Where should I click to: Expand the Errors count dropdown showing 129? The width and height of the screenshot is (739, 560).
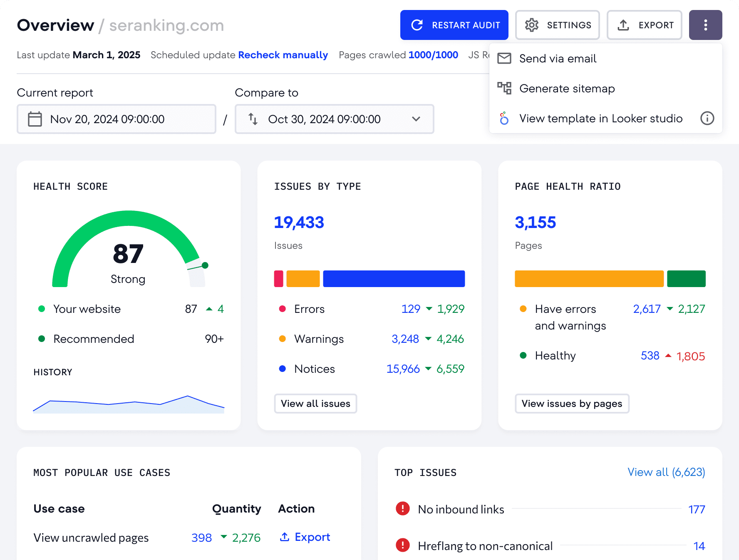(429, 309)
